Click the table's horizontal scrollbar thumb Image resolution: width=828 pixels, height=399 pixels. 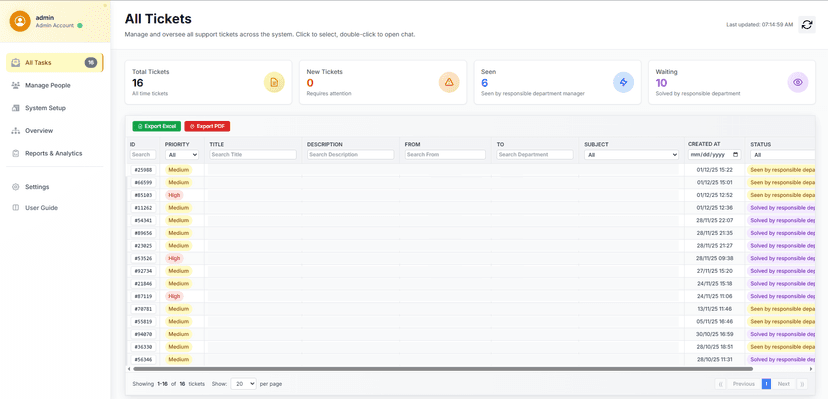pyautogui.click(x=443, y=369)
